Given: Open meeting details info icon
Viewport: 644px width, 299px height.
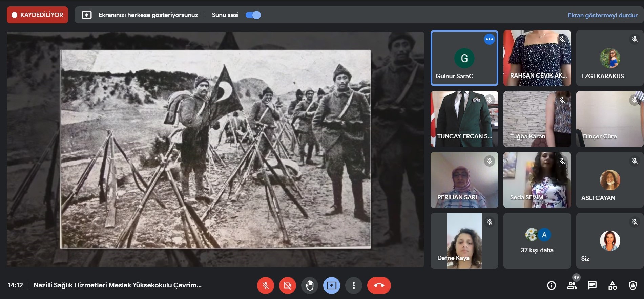Looking at the screenshot, I should click(x=552, y=285).
